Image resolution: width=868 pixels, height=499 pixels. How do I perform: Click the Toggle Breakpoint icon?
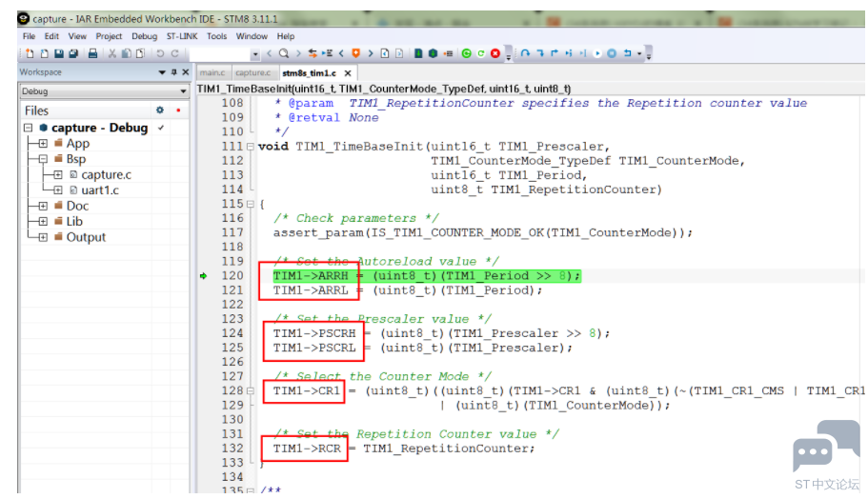point(448,53)
